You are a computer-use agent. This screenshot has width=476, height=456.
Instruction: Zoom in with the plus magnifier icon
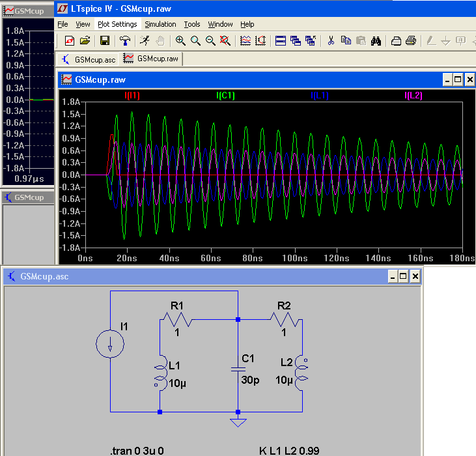click(x=180, y=41)
